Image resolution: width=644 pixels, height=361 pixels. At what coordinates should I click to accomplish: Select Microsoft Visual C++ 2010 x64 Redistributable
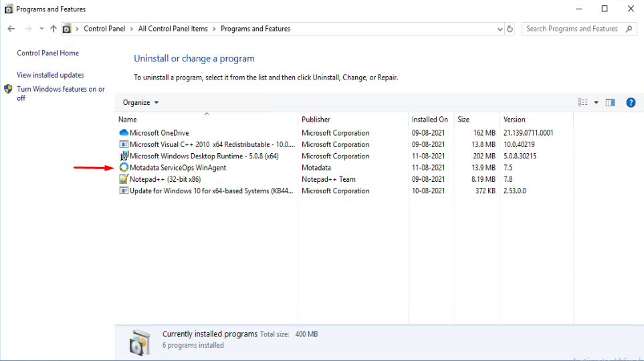coord(213,144)
